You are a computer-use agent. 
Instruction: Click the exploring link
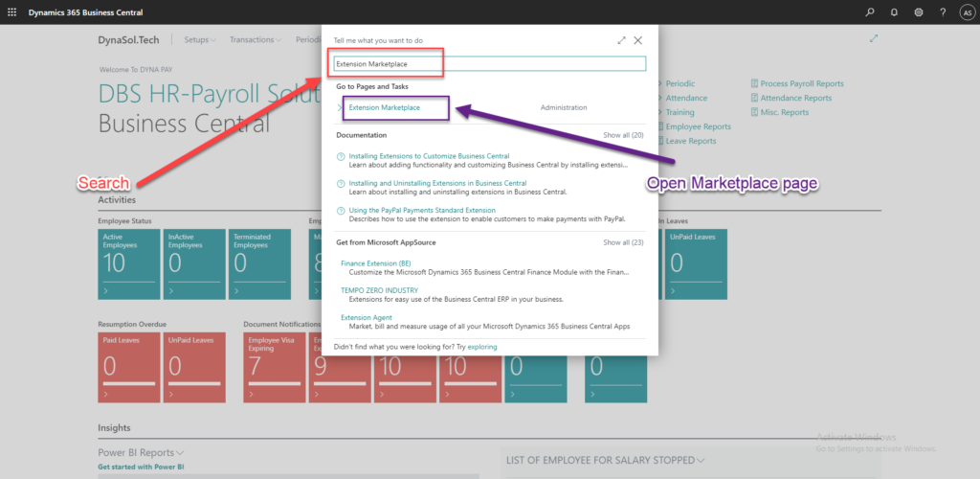click(x=482, y=346)
